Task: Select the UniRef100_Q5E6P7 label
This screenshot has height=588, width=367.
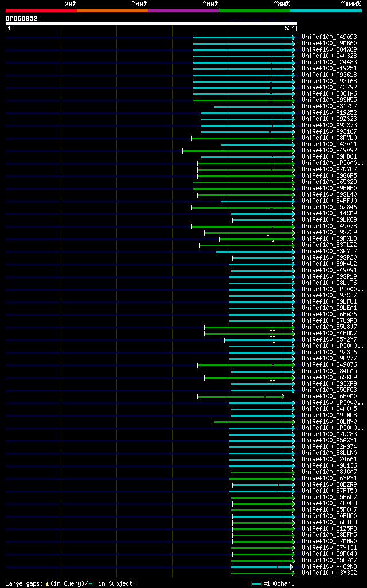Action: [x=330, y=497]
